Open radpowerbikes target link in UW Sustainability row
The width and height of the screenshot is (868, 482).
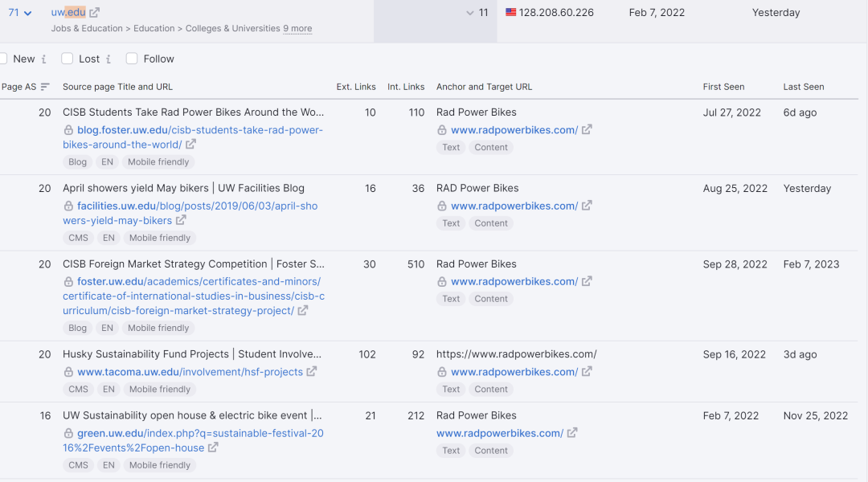500,433
